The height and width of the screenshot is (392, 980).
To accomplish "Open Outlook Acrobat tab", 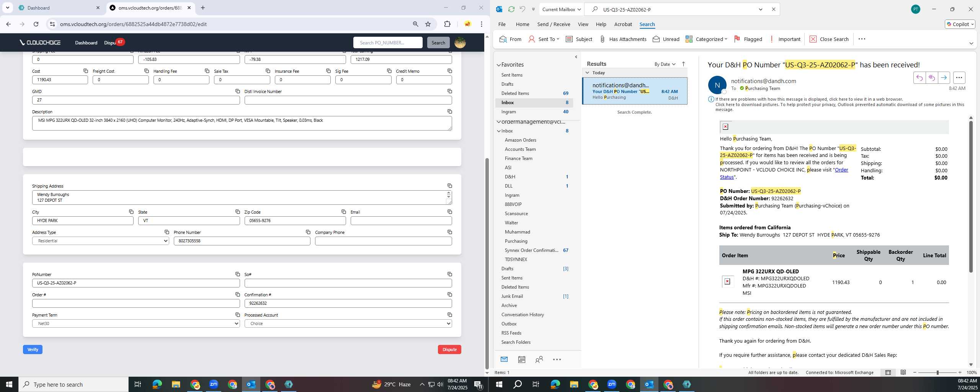I will (623, 24).
